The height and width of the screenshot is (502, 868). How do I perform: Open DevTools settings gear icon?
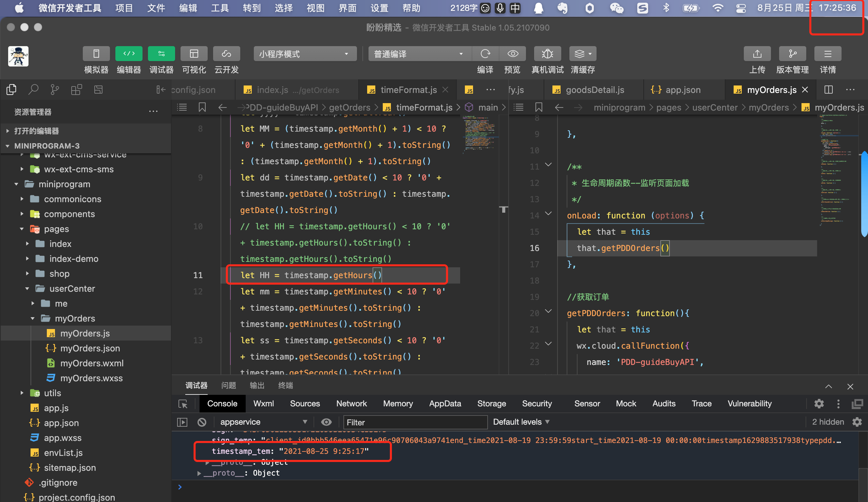coord(819,404)
